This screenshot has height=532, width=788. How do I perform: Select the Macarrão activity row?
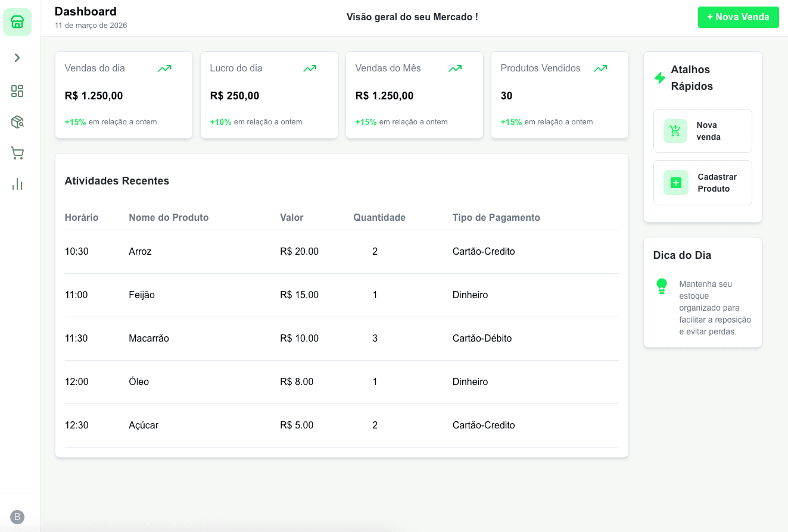pos(342,339)
